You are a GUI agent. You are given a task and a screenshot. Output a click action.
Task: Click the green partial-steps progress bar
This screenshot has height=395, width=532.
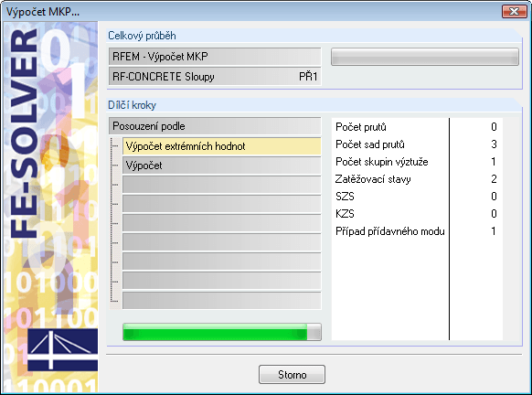pos(222,332)
